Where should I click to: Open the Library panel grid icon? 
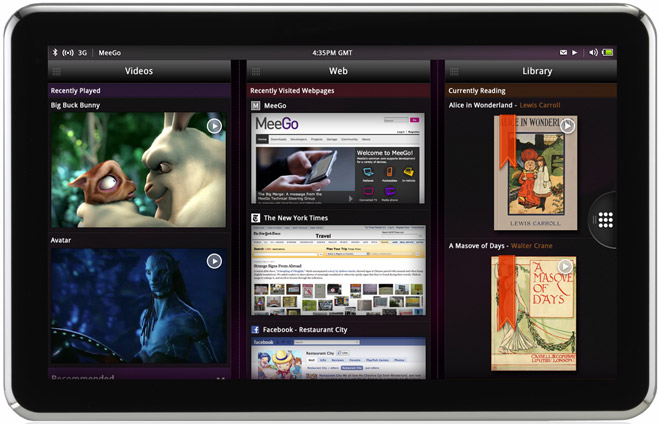coord(454,72)
